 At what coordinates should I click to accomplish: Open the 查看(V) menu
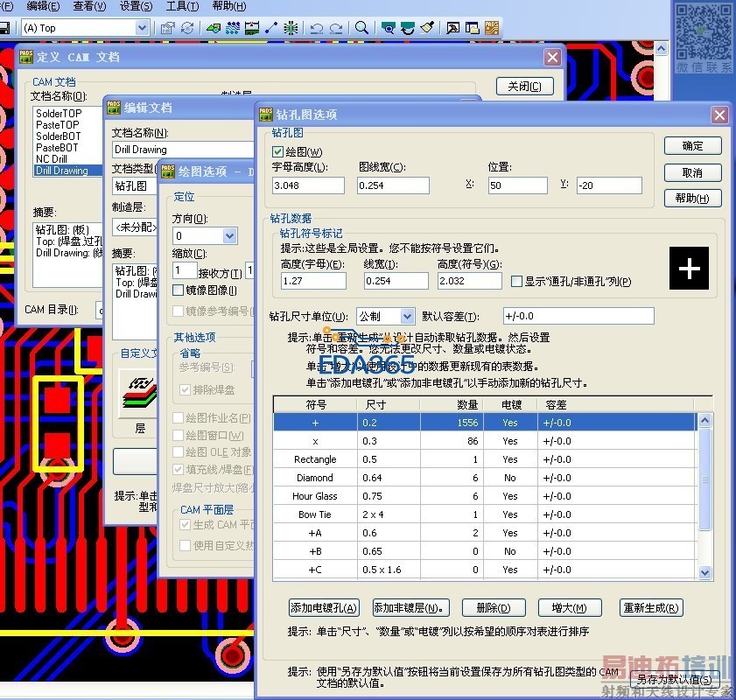tap(89, 6)
